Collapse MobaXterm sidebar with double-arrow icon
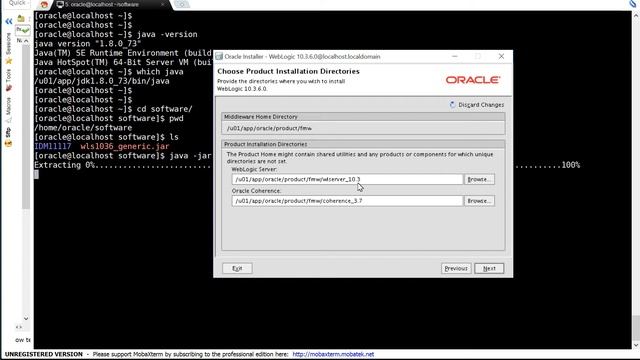 (9, 21)
